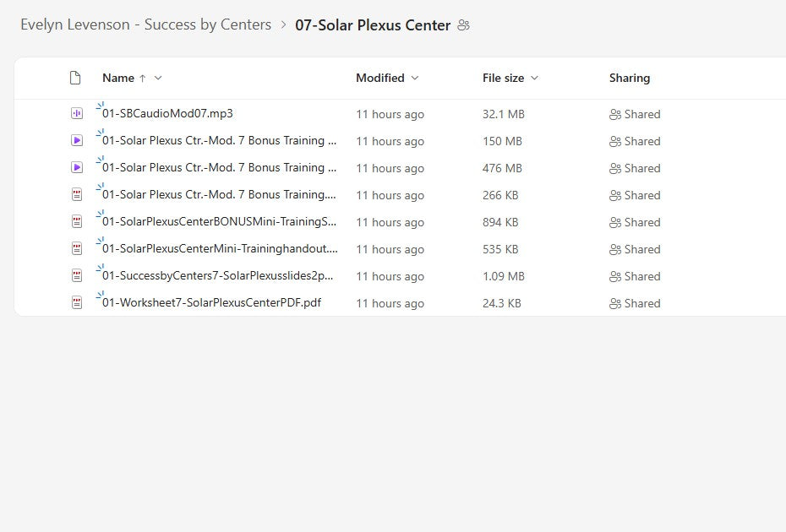786x532 pixels.
Task: Click Shared status on the 535 KB row
Action: point(635,249)
